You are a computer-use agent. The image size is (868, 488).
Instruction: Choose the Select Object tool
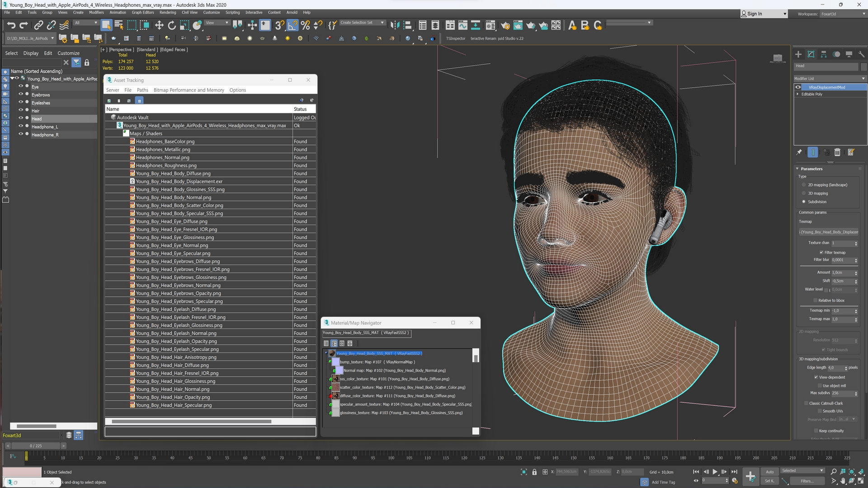point(106,25)
